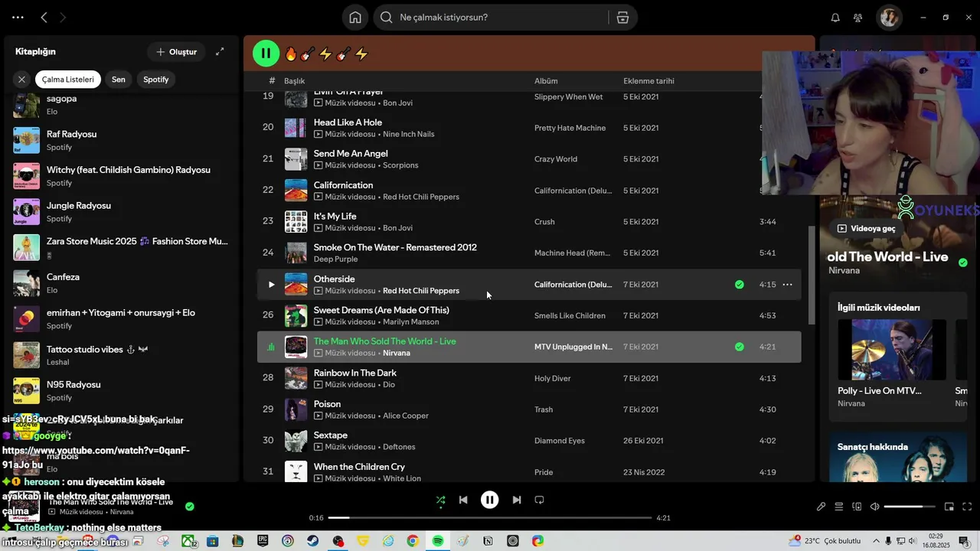The image size is (980, 551).
Task: Navigate back with the left arrow
Action: (x=44, y=17)
